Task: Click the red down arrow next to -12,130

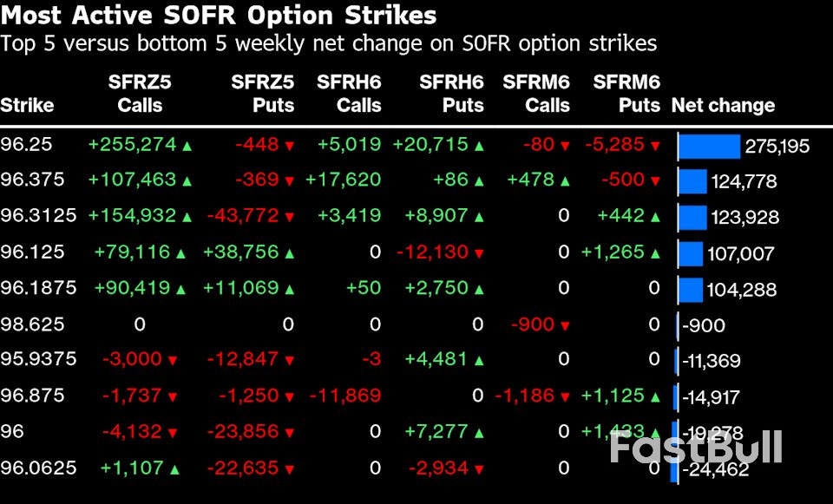Action: (x=479, y=253)
